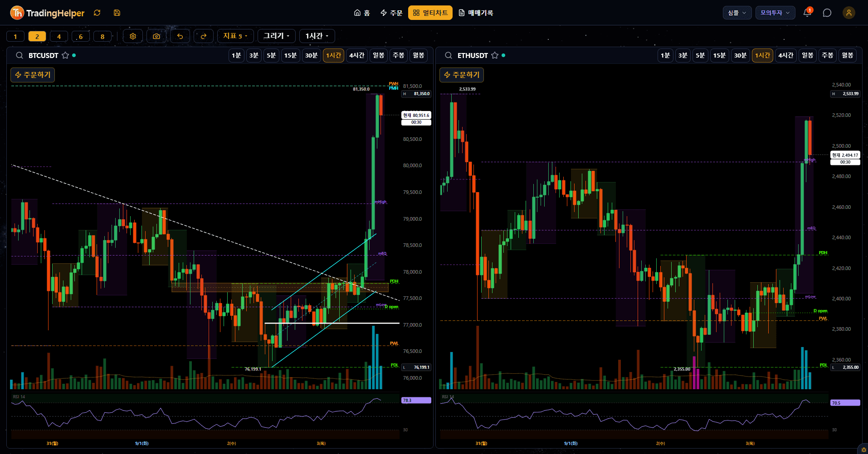Expand the 그리기 drawing dropdown

(x=277, y=36)
